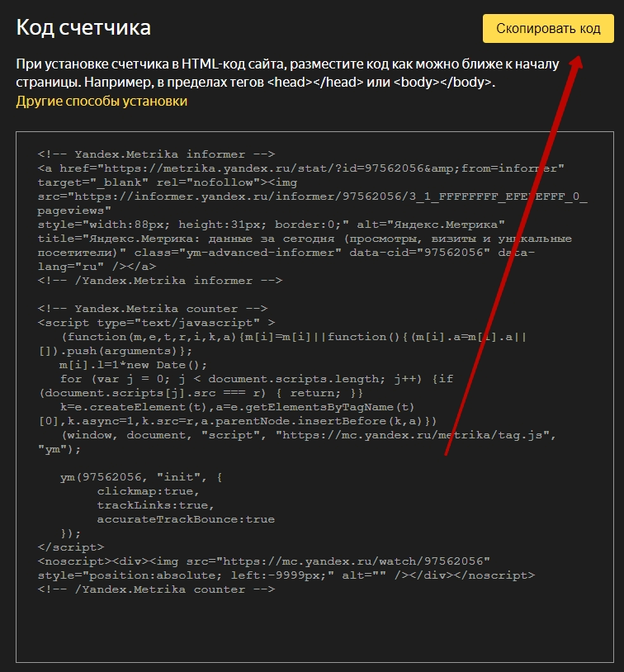Click the "Код счетчика" heading
The height and width of the screenshot is (672, 624).
pos(83,27)
